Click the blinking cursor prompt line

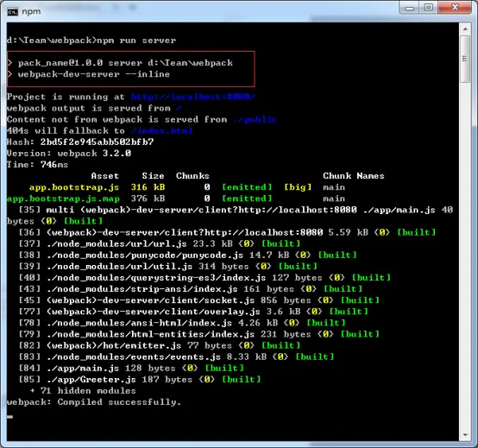(10, 417)
